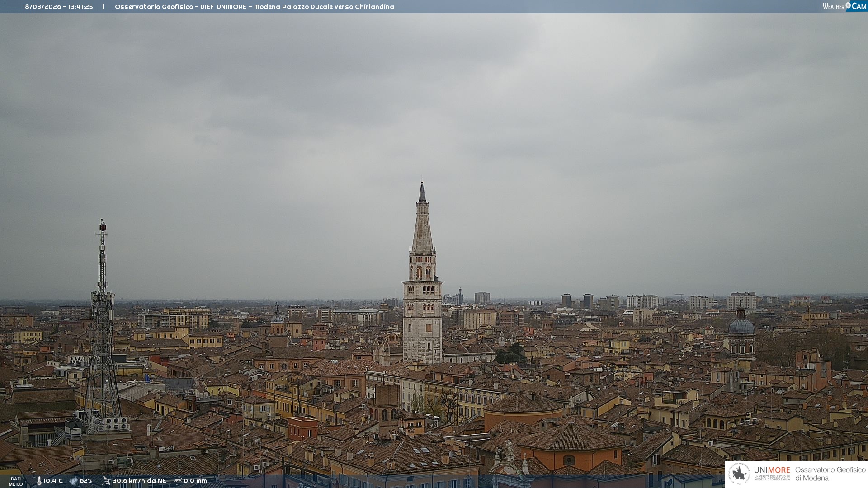The width and height of the screenshot is (868, 488).
Task: Click the 10.4 C temperature reading
Action: (53, 481)
